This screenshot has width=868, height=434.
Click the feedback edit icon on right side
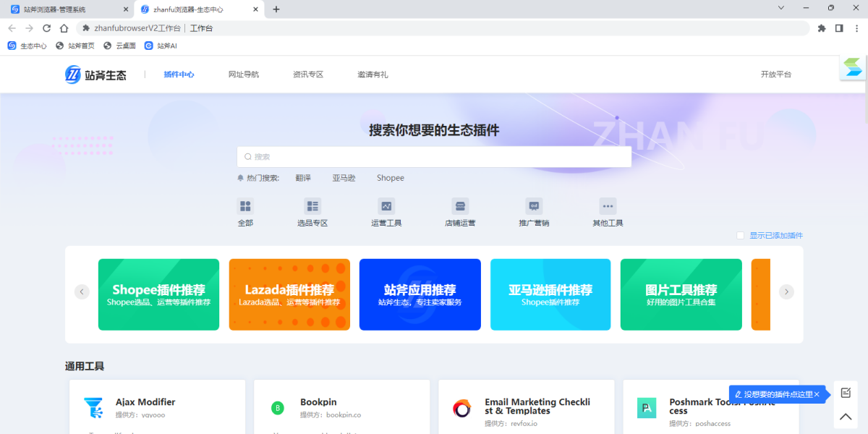pos(845,393)
